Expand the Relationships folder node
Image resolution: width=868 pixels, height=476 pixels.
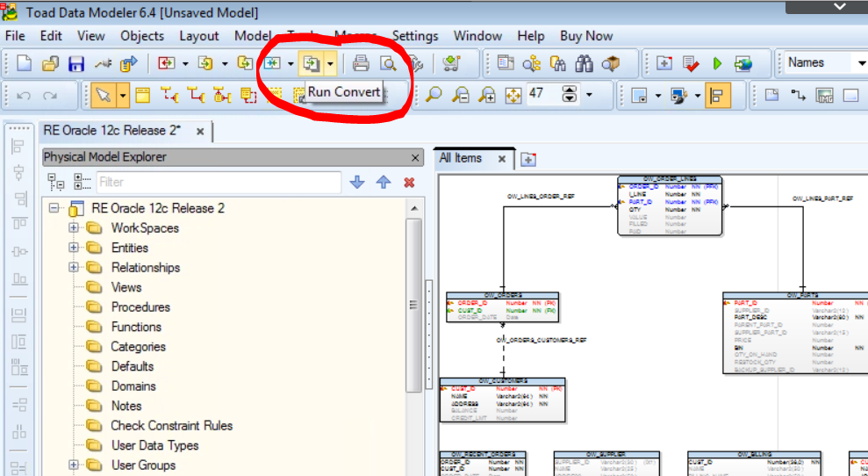point(73,267)
